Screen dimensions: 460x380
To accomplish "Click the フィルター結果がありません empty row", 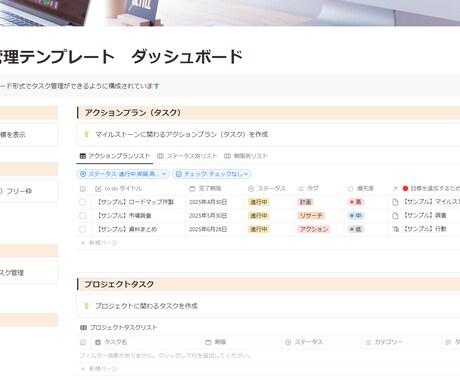I will [x=268, y=356].
